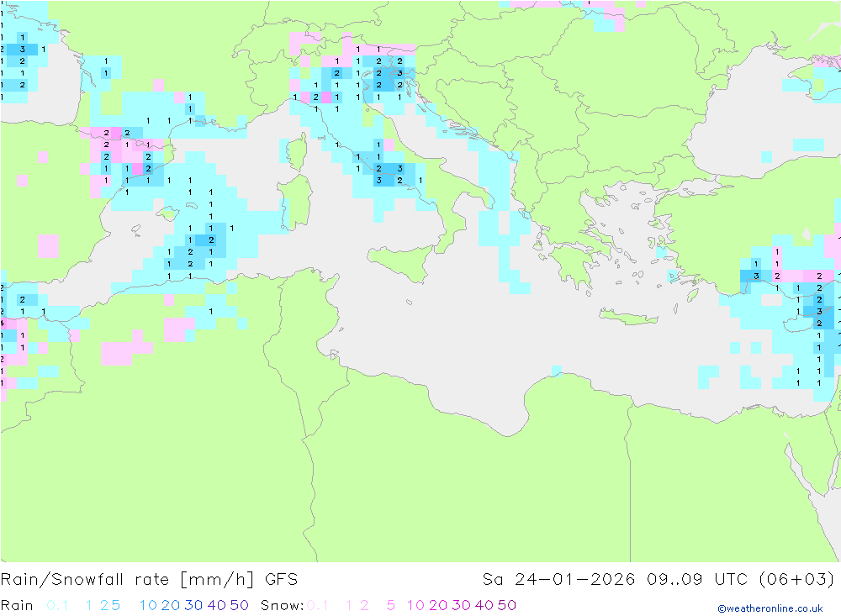The height and width of the screenshot is (616, 841).
Task: Click the "Rain/Snowfall rate [mm/h] GFS" title
Action: click(149, 580)
